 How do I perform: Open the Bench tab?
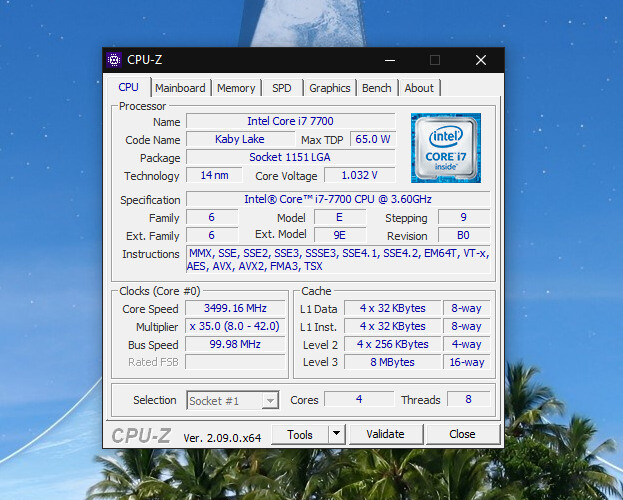(x=377, y=88)
